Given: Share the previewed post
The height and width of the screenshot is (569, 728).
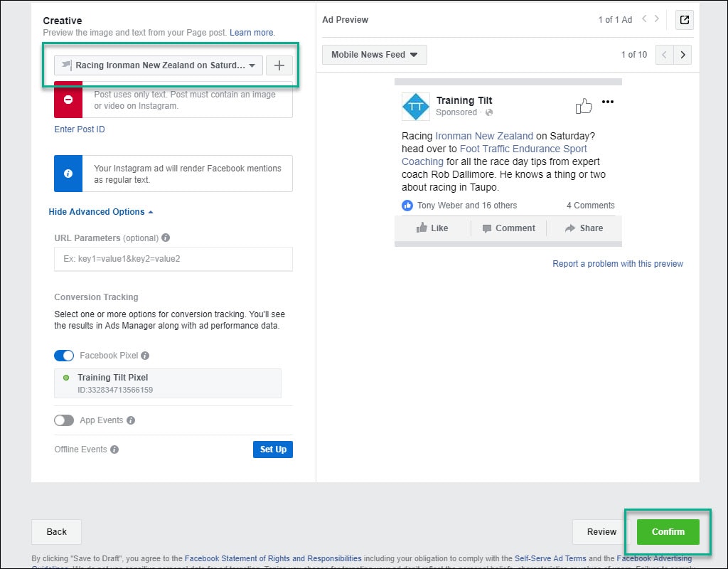Looking at the screenshot, I should (584, 228).
